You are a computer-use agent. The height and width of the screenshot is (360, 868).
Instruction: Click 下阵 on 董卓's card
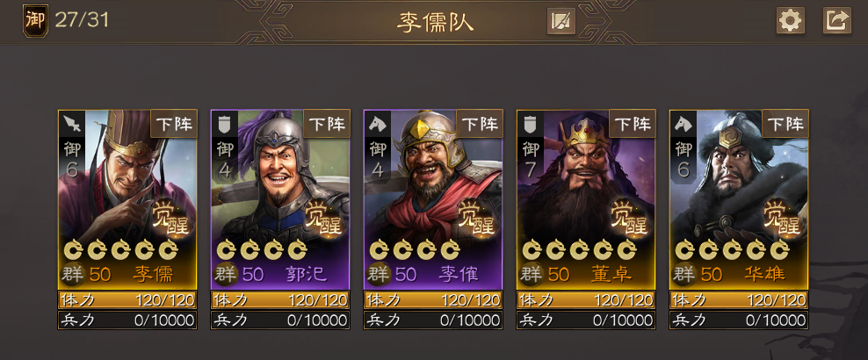tap(633, 123)
